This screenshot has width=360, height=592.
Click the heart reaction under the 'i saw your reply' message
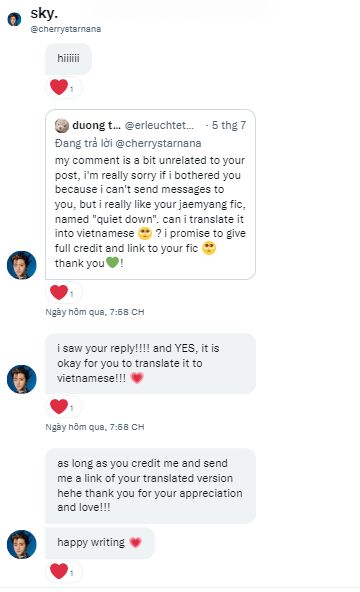63,407
